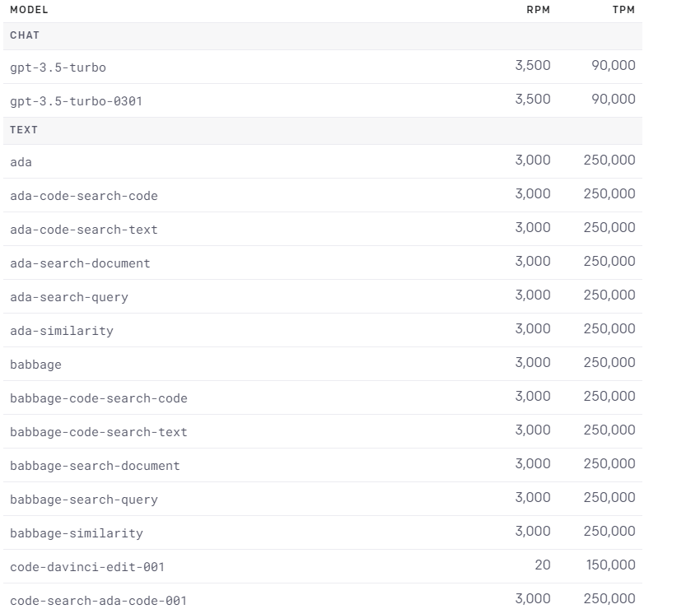Click the RPM value for babbage-similarity
The height and width of the screenshot is (609, 700).
pos(533,531)
